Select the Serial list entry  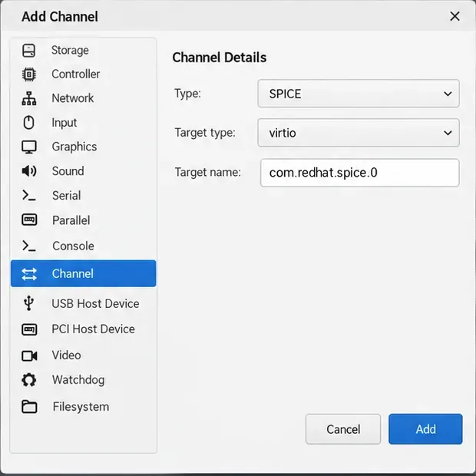(83, 196)
